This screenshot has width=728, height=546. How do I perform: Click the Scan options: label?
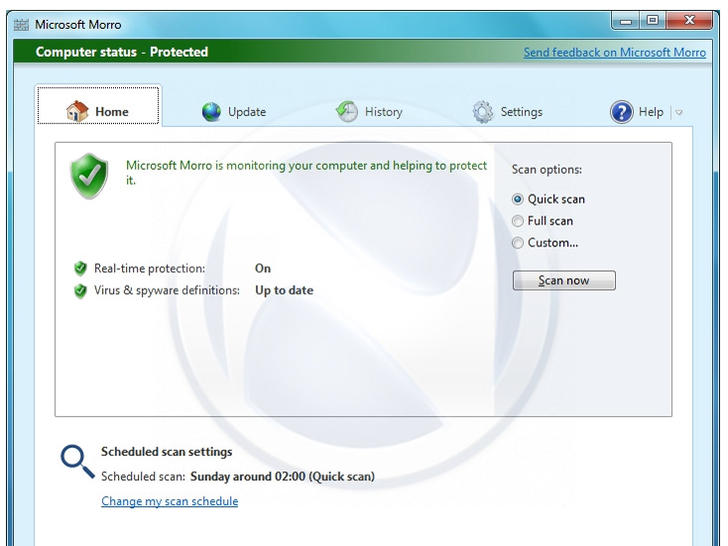tap(547, 169)
